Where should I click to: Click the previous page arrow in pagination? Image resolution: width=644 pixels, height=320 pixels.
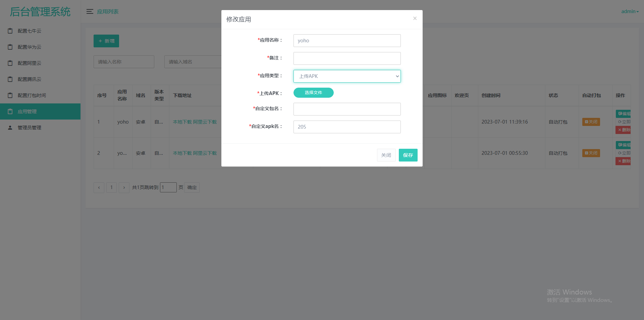click(99, 187)
